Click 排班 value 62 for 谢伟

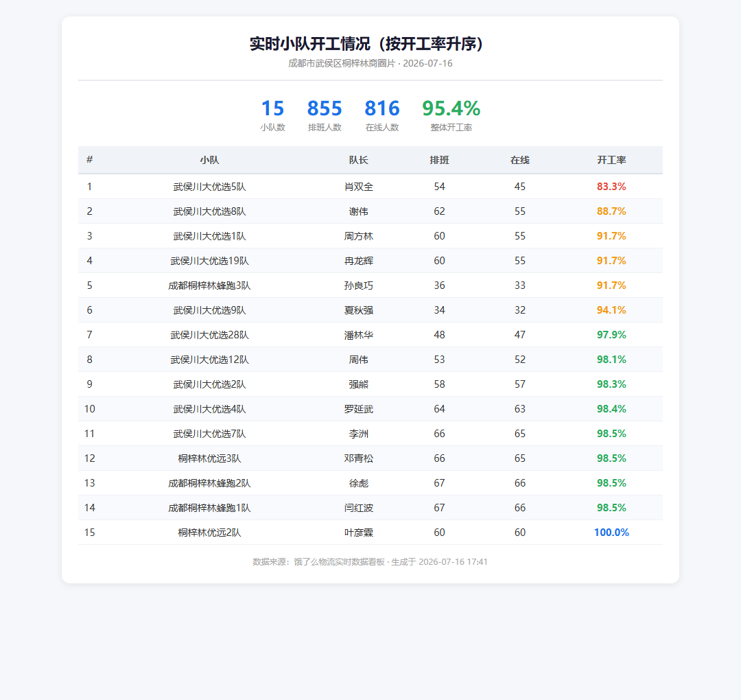coord(440,211)
